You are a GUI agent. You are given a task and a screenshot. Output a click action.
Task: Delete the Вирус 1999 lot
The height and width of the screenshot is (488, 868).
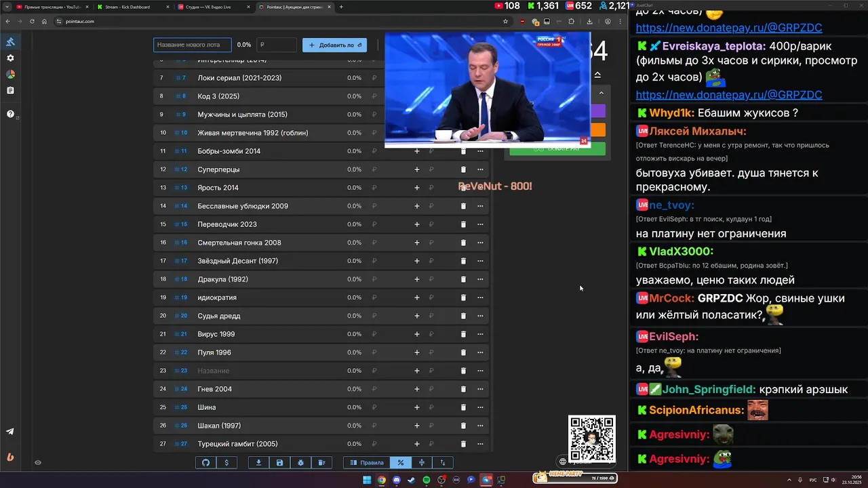[463, 334]
